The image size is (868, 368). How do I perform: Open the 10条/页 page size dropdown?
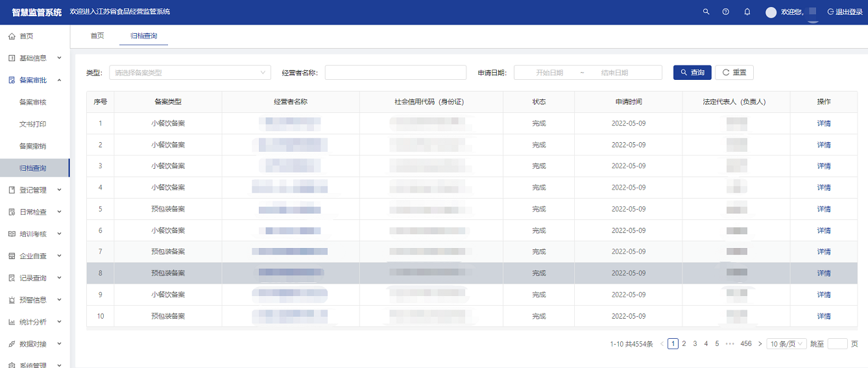tap(786, 344)
